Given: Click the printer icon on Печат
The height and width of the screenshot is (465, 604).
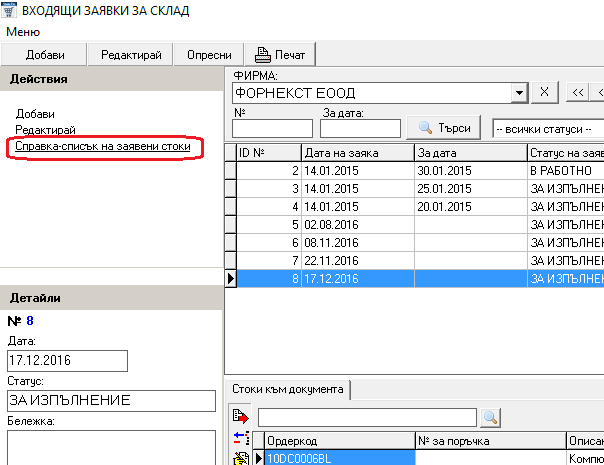Looking at the screenshot, I should click(x=262, y=55).
